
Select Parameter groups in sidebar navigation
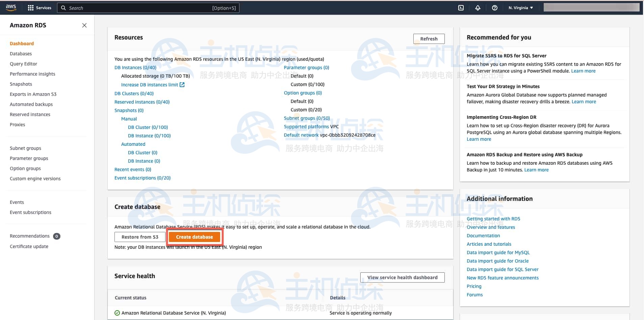click(29, 158)
